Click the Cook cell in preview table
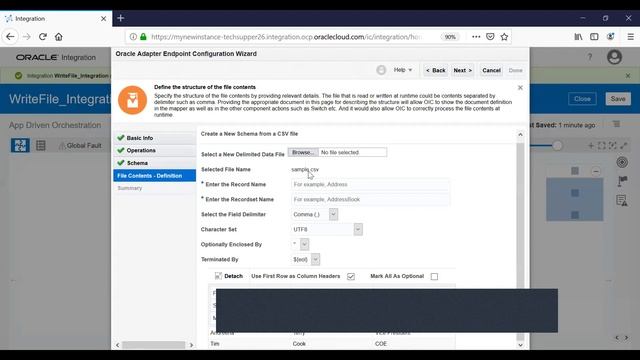This screenshot has height=360, width=640. click(299, 344)
